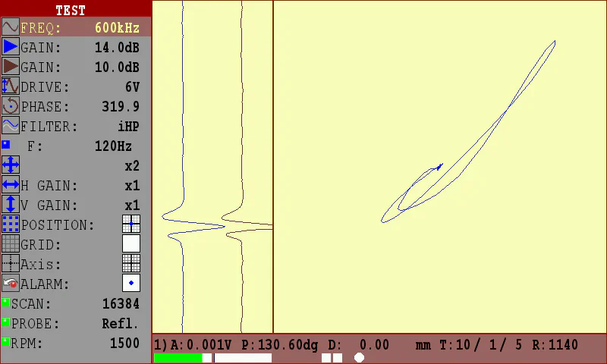607x364 pixels.
Task: Select the RPM 1500 value
Action: pyautogui.click(x=124, y=344)
